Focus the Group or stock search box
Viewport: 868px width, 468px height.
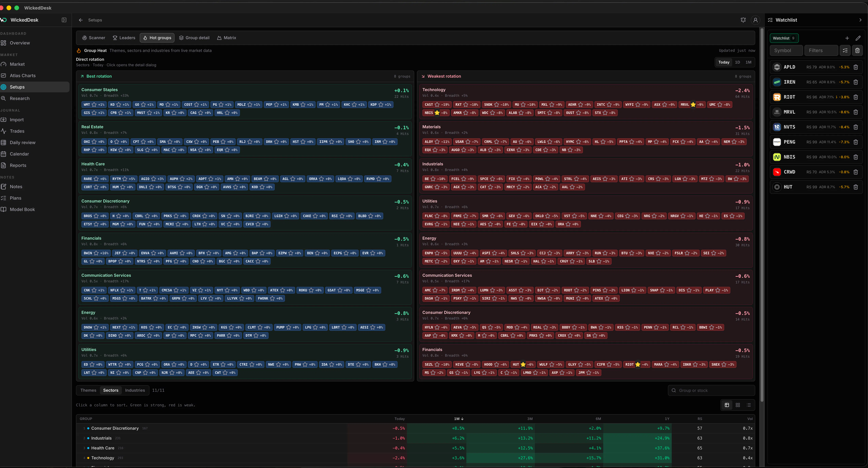711,391
